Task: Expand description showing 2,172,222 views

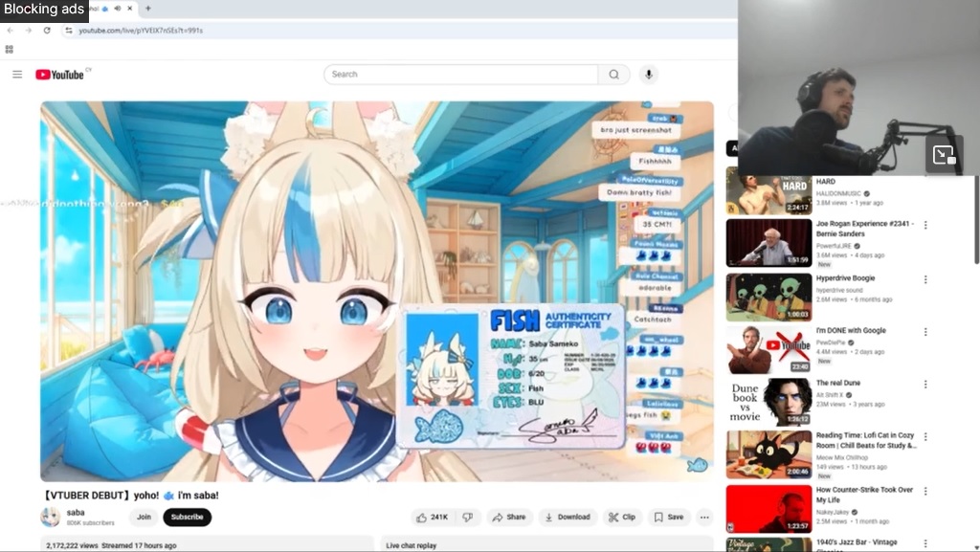Action: [207, 544]
